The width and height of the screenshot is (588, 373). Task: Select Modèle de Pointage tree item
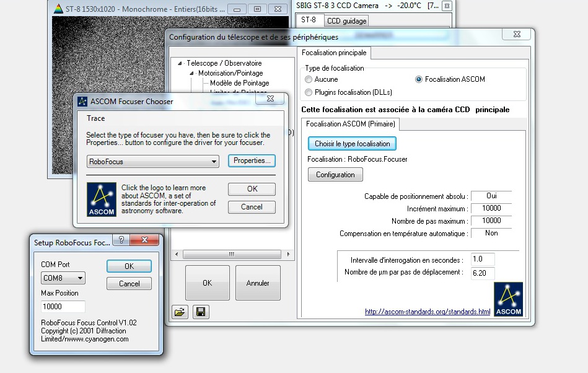[239, 83]
